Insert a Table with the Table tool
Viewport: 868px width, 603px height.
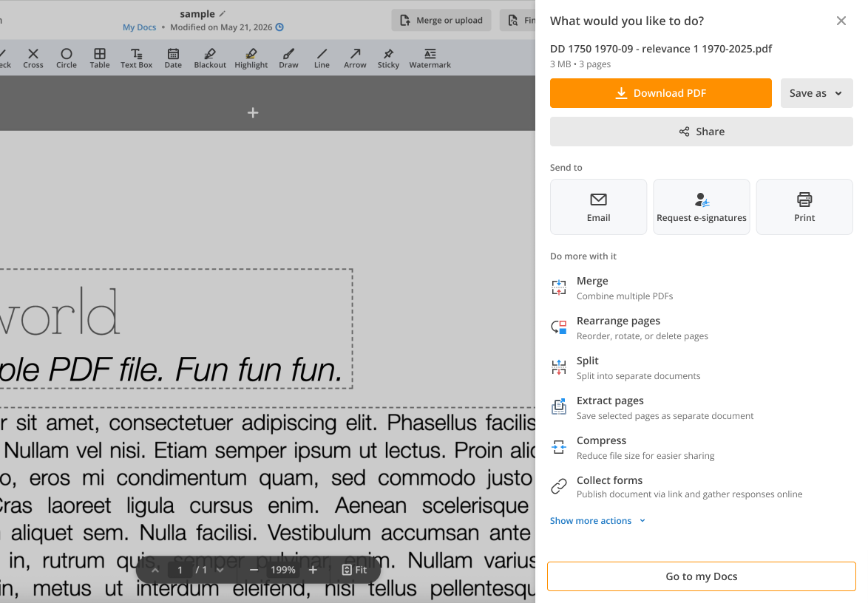(100, 58)
